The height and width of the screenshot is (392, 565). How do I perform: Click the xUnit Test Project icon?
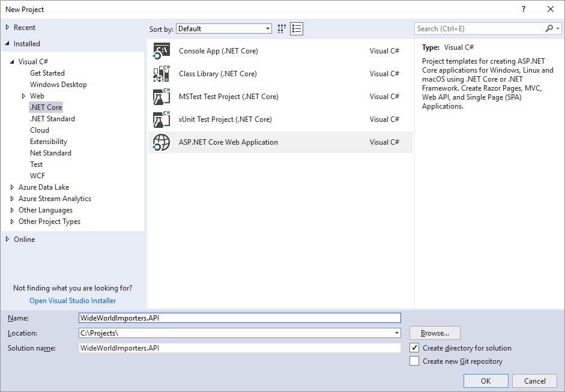pos(162,119)
